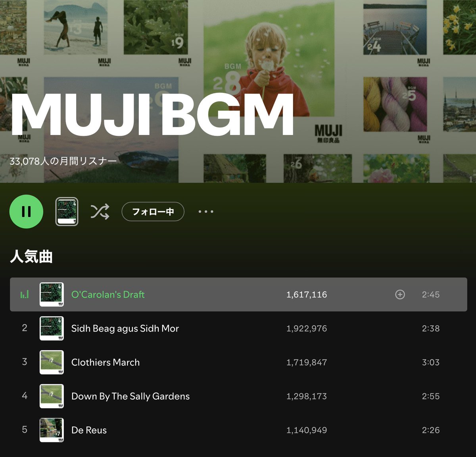This screenshot has width=476, height=457.
Task: Open album art for Sidh Beag agus Sidh Mor
Action: coord(52,328)
